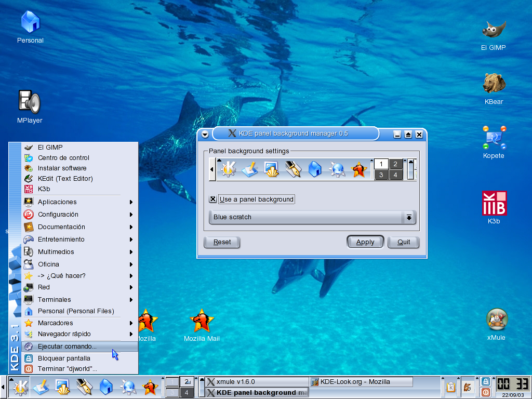Switch to KDE-Look.org - Mozilla taskbar entry
532x399 pixels.
point(361,382)
